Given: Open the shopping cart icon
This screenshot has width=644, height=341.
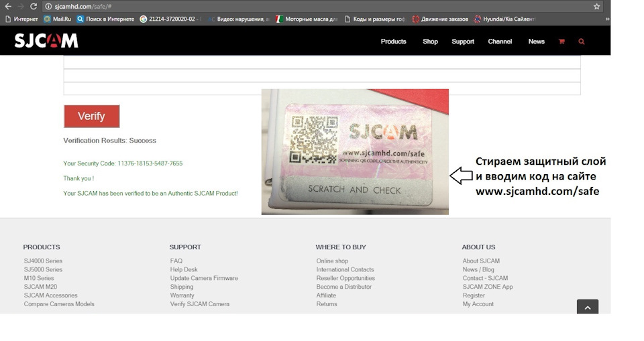Looking at the screenshot, I should (561, 42).
